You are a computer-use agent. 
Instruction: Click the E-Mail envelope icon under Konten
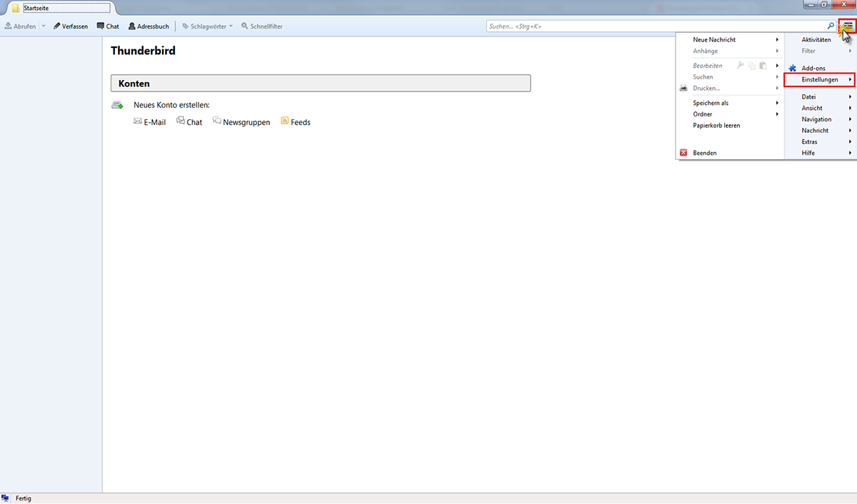[x=138, y=121]
